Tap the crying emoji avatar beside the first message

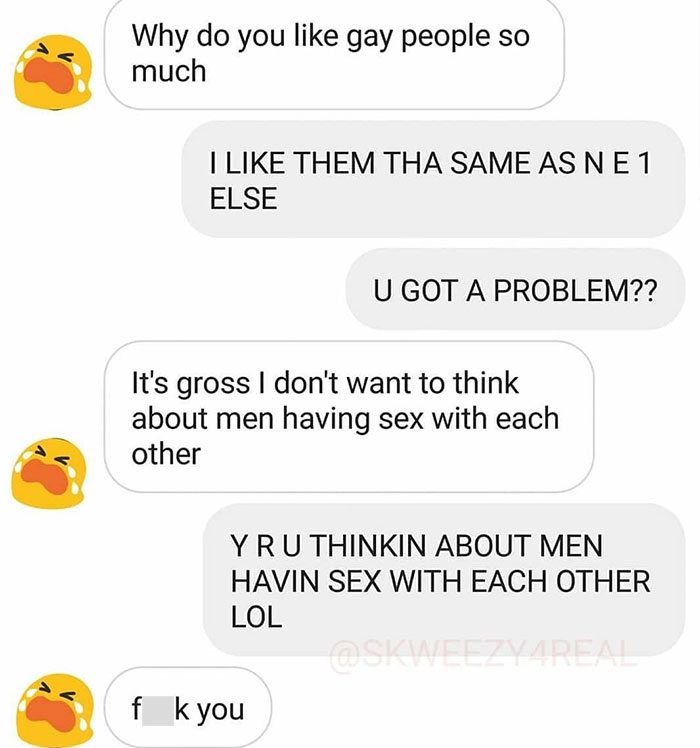point(53,72)
